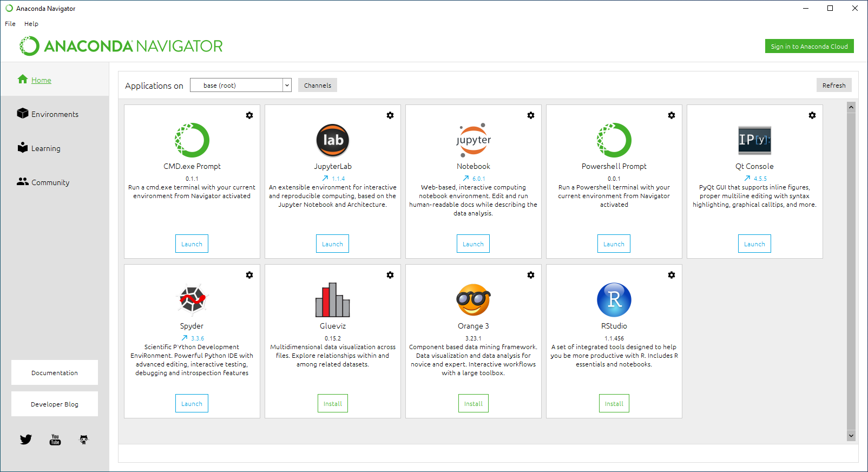Open settings gear for Powershell Prompt
The height and width of the screenshot is (472, 868).
pos(672,115)
